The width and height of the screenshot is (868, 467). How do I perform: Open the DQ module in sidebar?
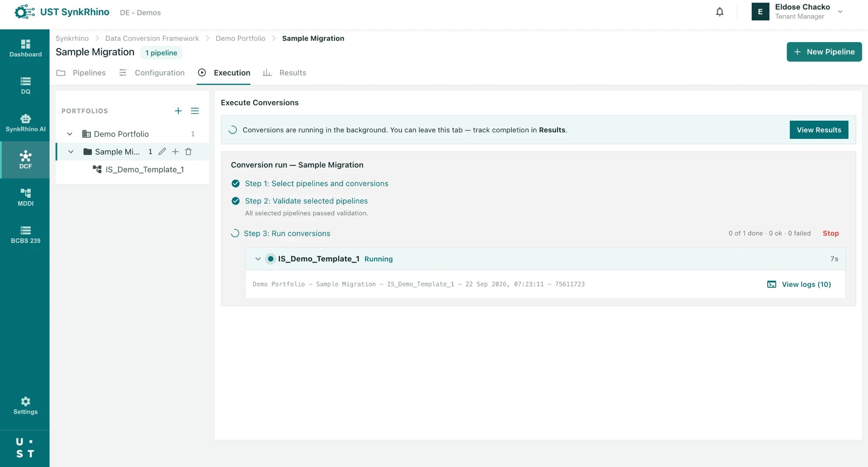click(x=25, y=86)
